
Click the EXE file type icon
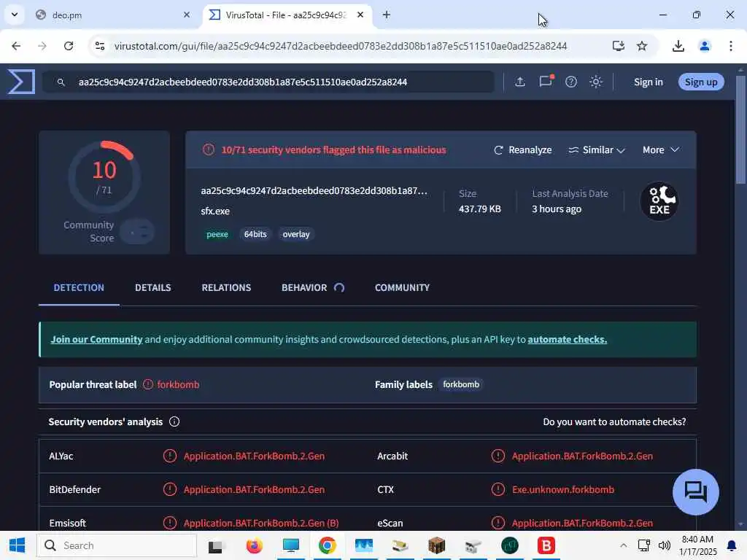pyautogui.click(x=659, y=201)
